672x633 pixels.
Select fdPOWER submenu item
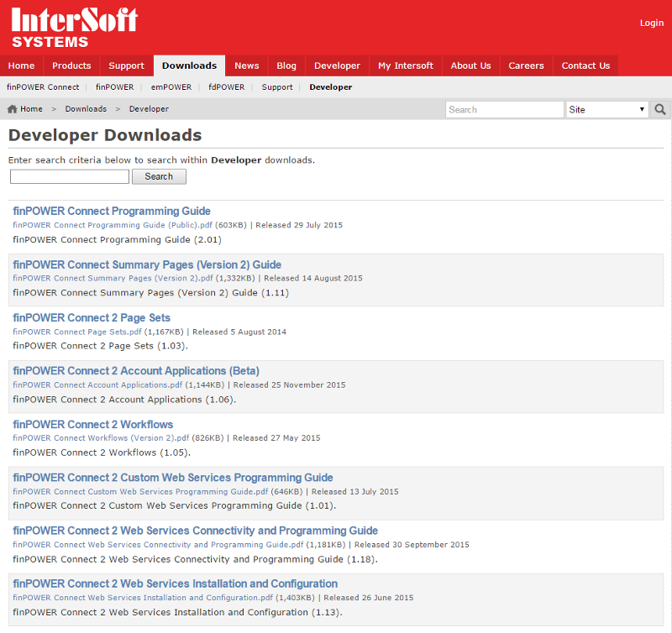point(227,87)
